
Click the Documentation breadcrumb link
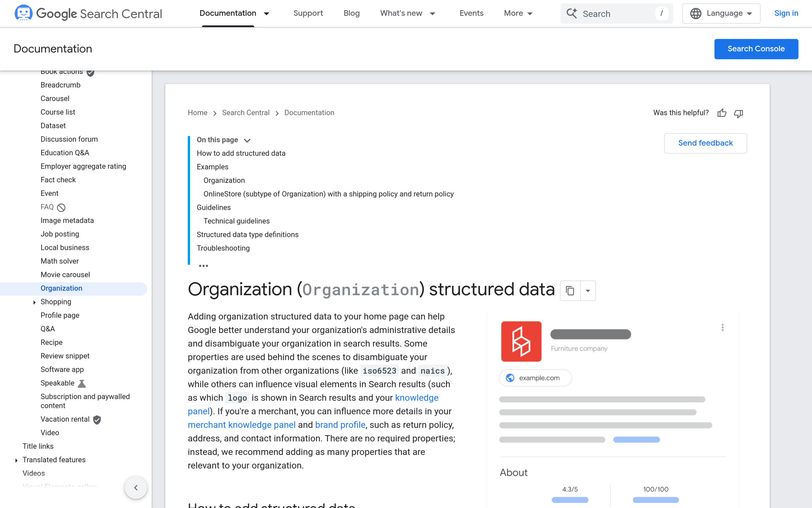pos(309,113)
